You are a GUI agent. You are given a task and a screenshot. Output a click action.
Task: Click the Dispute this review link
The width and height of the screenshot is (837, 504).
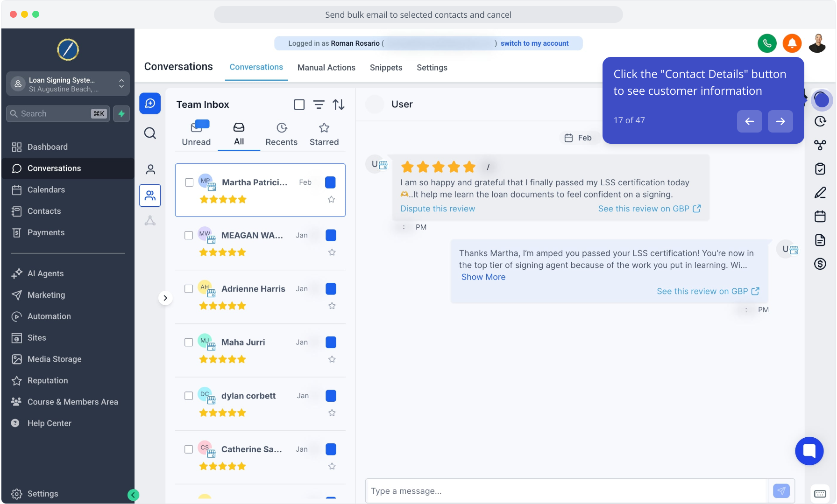point(437,209)
